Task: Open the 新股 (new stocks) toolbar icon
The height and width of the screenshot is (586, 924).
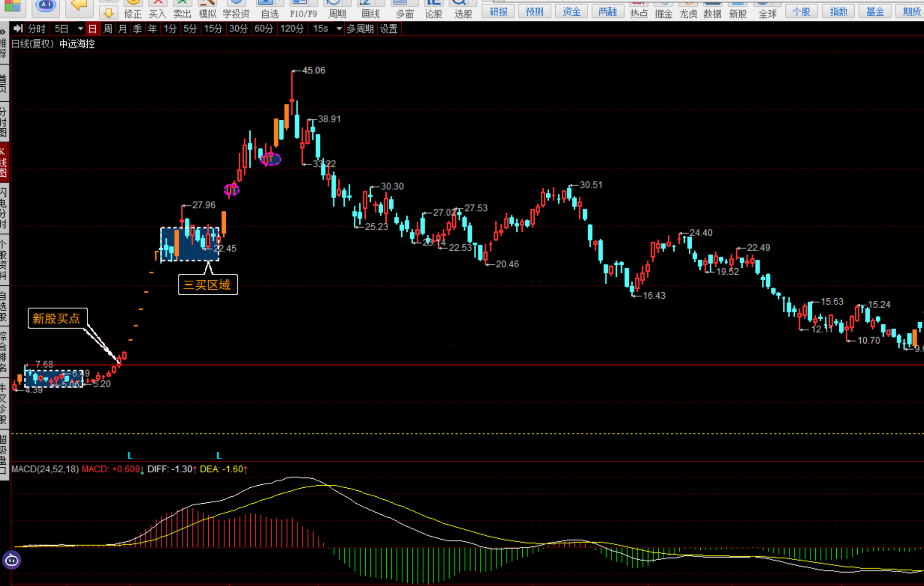Action: [738, 9]
